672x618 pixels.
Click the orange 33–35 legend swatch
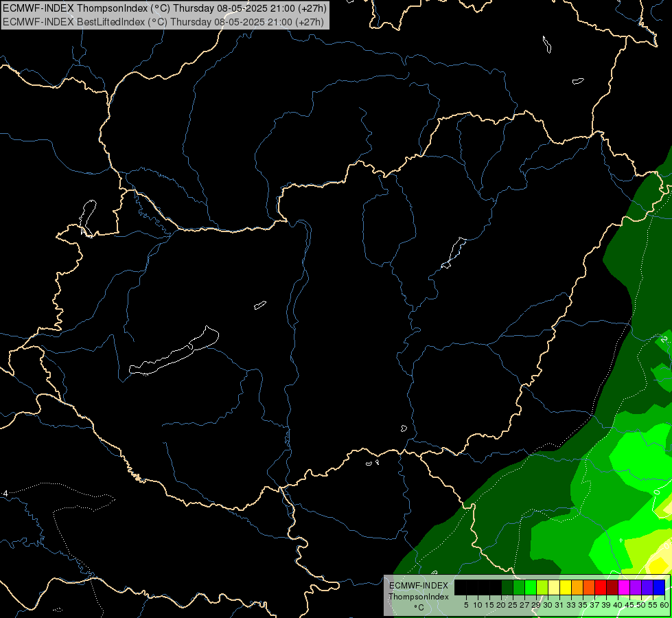pos(577,587)
